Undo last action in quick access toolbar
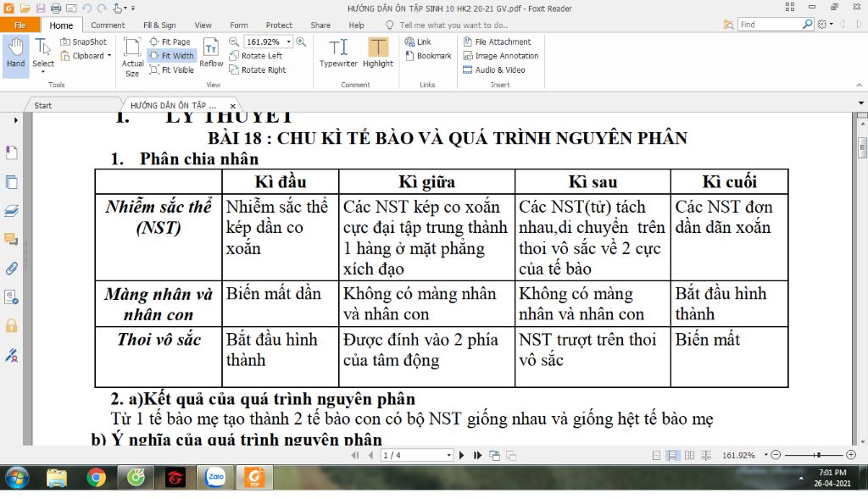Screen dimensions: 868x499 86,8
